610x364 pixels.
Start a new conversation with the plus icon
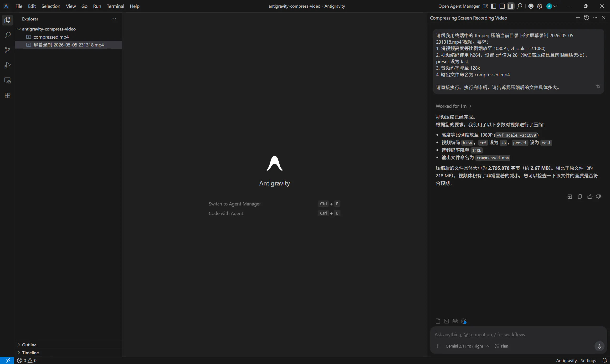coord(578,18)
